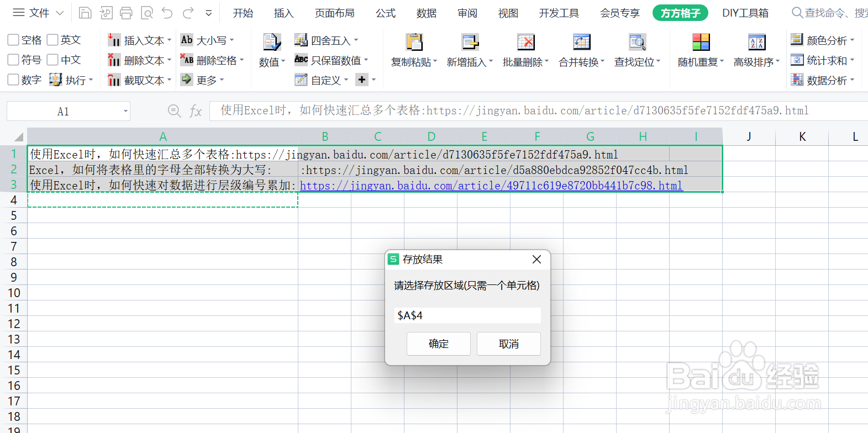
Task: Open the 随机重复 dropdown arrow
Action: [x=722, y=61]
